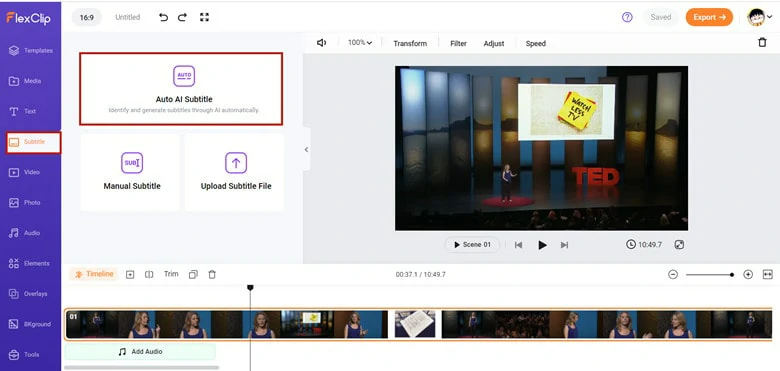Screen dimensions: 780x371
Task: Open the help question mark icon
Action: pyautogui.click(x=627, y=17)
